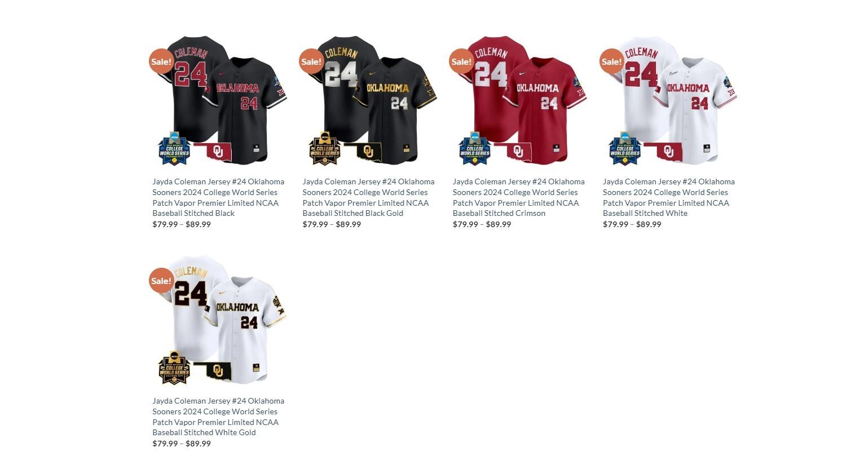Click Sale badge on Crimson jersey
Image resolution: width=868 pixels, height=456 pixels.
tap(461, 61)
